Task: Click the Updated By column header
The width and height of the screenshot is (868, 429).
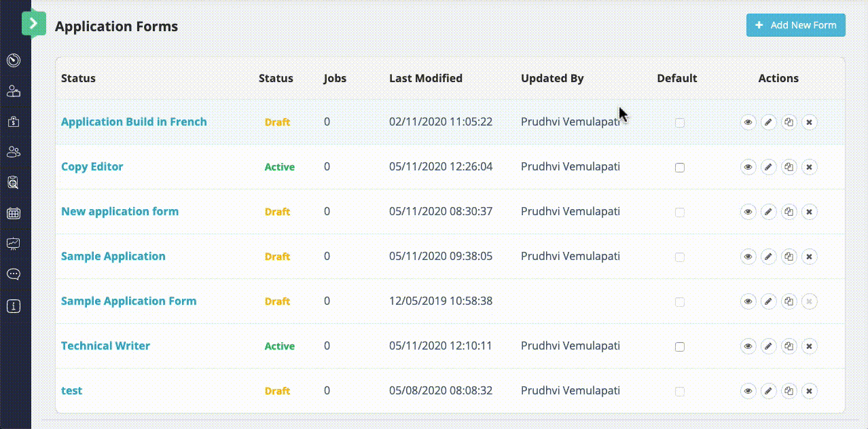Action: click(x=551, y=78)
